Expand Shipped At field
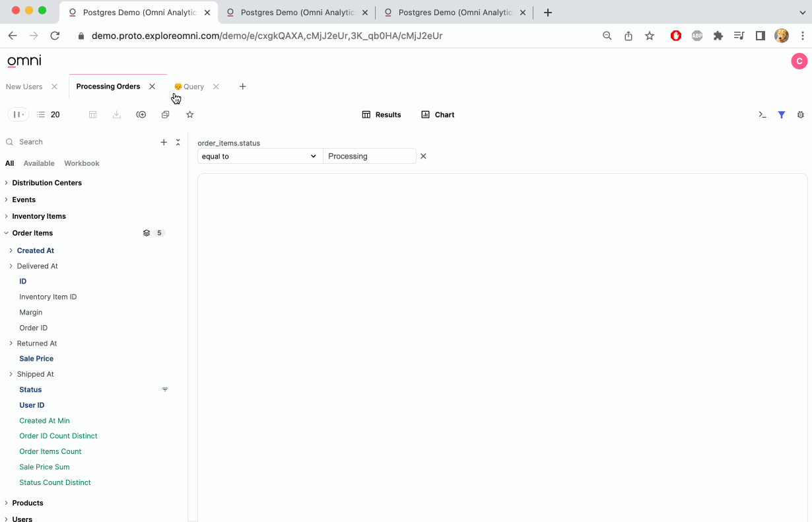The image size is (812, 522). (x=11, y=374)
